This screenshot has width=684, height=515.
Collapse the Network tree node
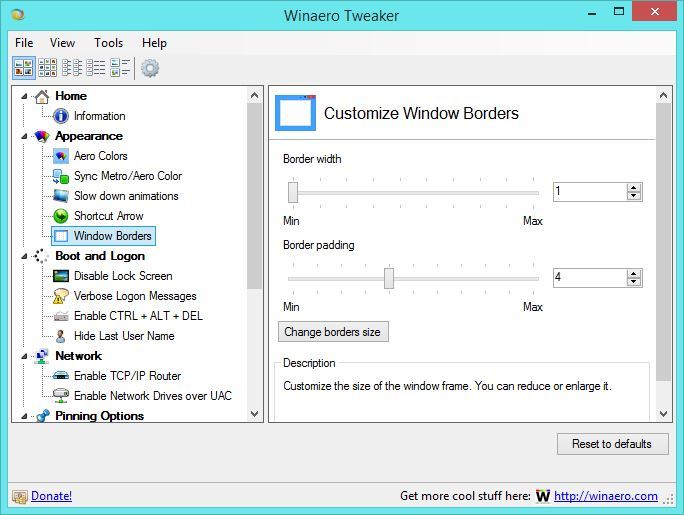click(x=24, y=356)
